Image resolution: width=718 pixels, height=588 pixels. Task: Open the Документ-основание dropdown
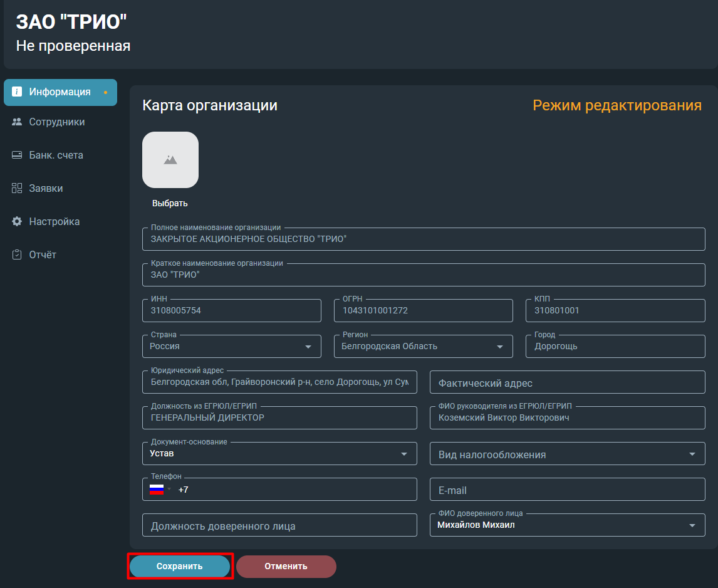coord(279,454)
